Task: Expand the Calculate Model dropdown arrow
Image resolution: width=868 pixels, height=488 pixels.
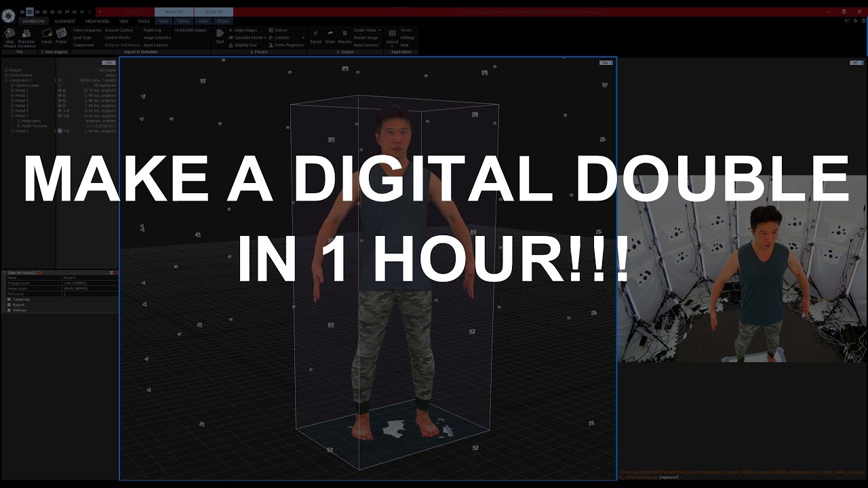Action: (265, 38)
